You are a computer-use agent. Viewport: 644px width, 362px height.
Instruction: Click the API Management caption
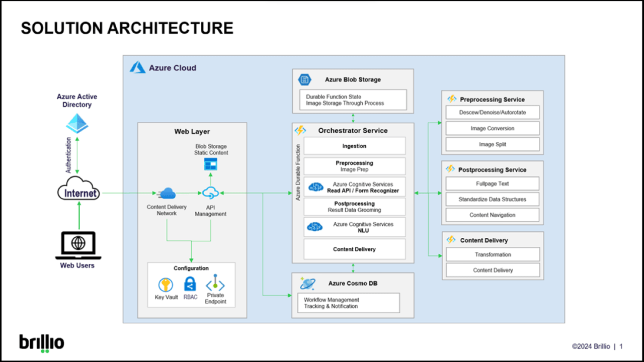(x=211, y=210)
